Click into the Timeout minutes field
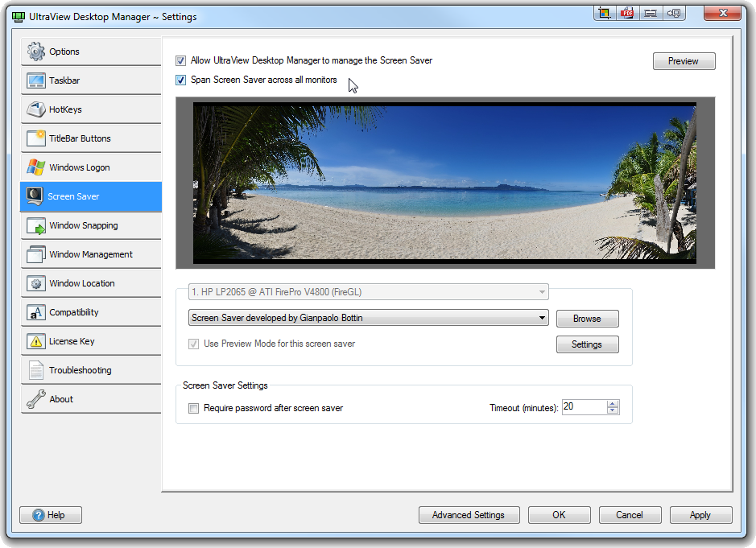Image resolution: width=756 pixels, height=548 pixels. 585,407
